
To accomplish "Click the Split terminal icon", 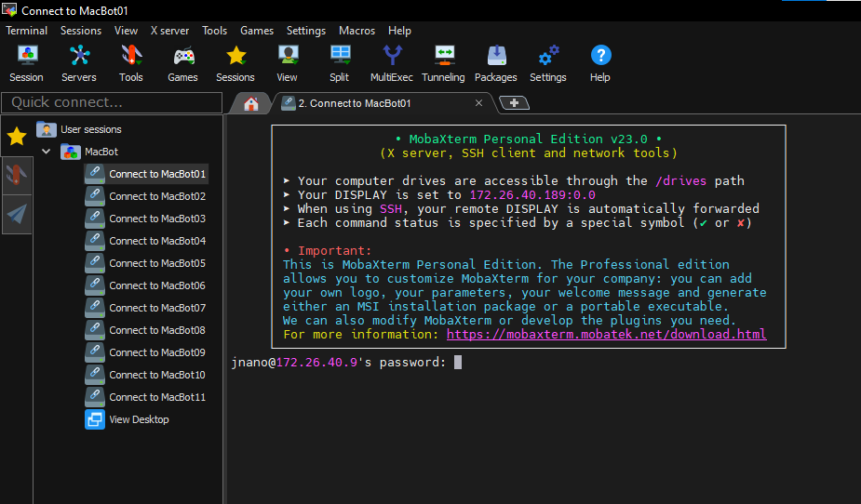I will pos(340,56).
